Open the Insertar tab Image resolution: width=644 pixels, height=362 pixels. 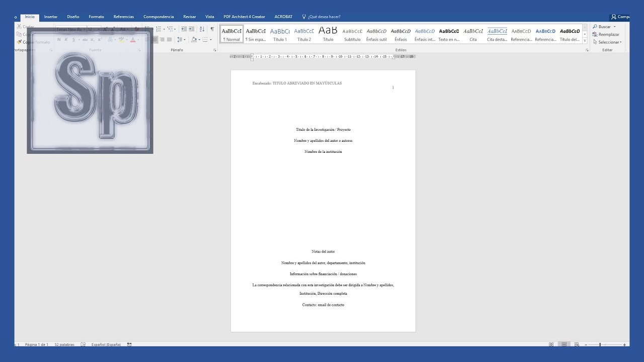tap(51, 17)
